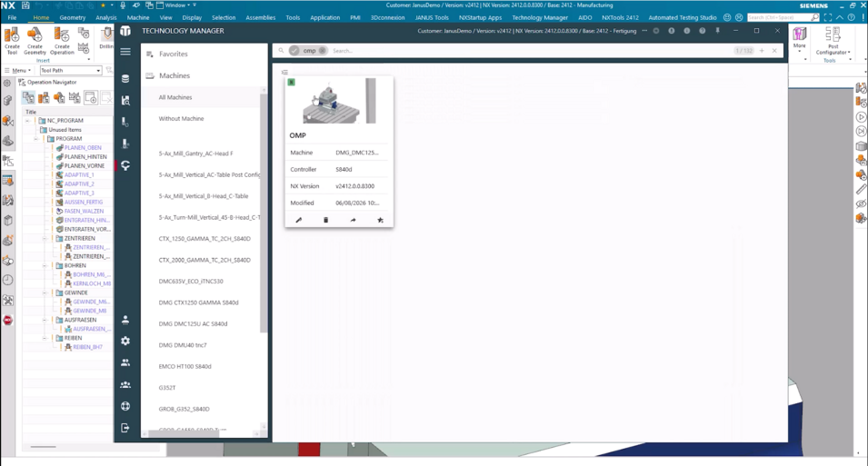Click the plus icon in search bar
Screen dimensions: 868x466
[762, 50]
